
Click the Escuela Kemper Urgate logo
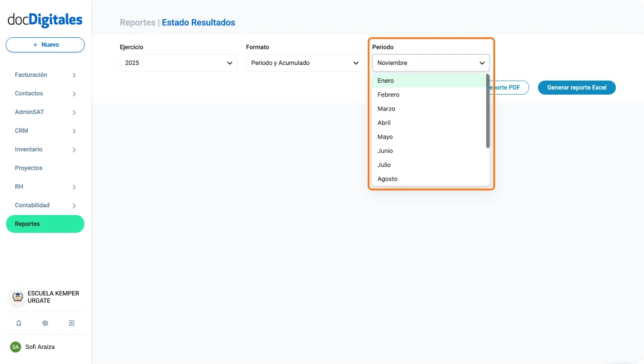[x=18, y=297]
